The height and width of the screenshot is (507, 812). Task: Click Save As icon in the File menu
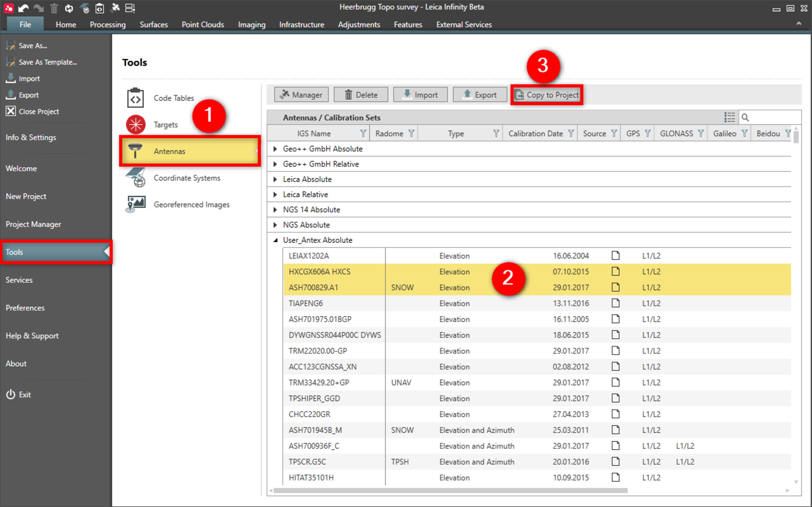pyautogui.click(x=11, y=45)
